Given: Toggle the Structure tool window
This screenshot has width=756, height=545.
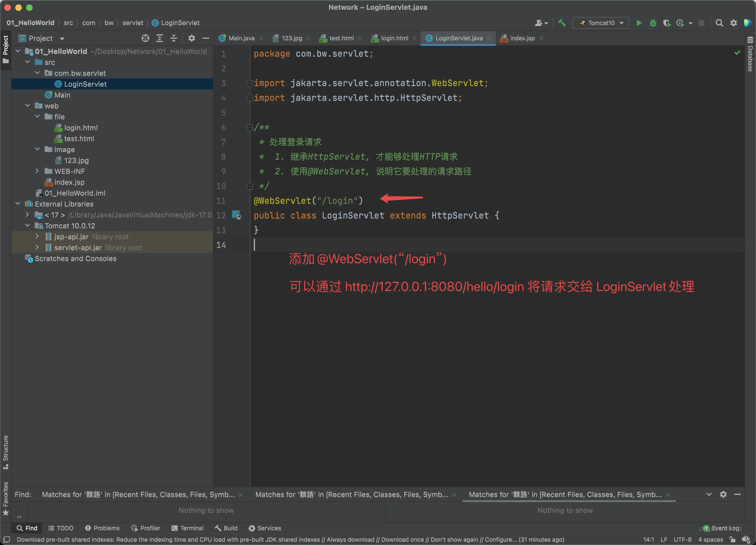Looking at the screenshot, I should [x=6, y=452].
